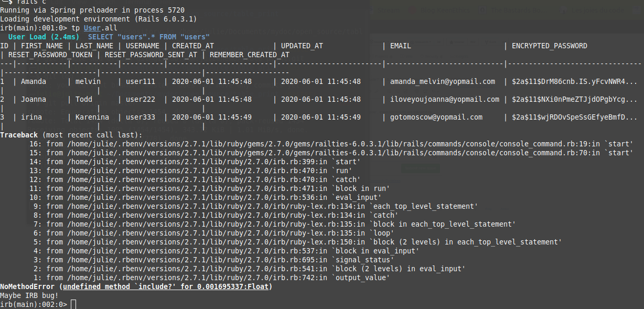The image size is (644, 309).
Task: Toggle Unwatch for the repository
Action: 422,41
